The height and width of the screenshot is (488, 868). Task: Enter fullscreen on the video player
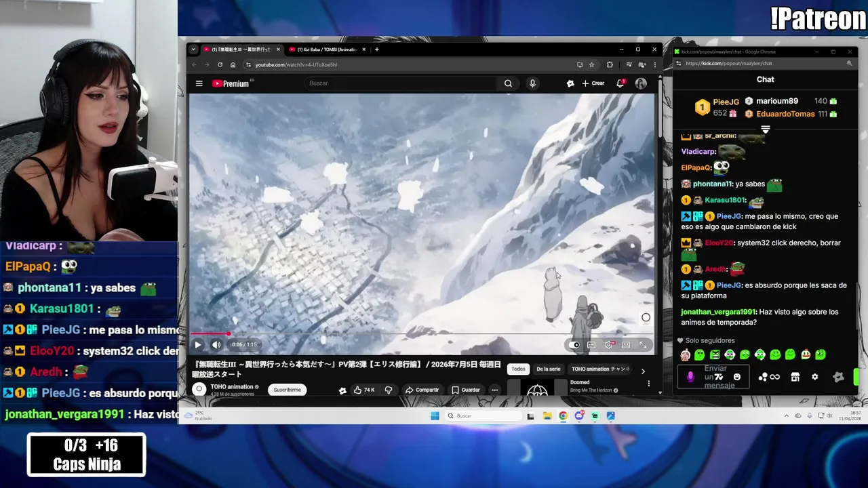[x=643, y=345]
